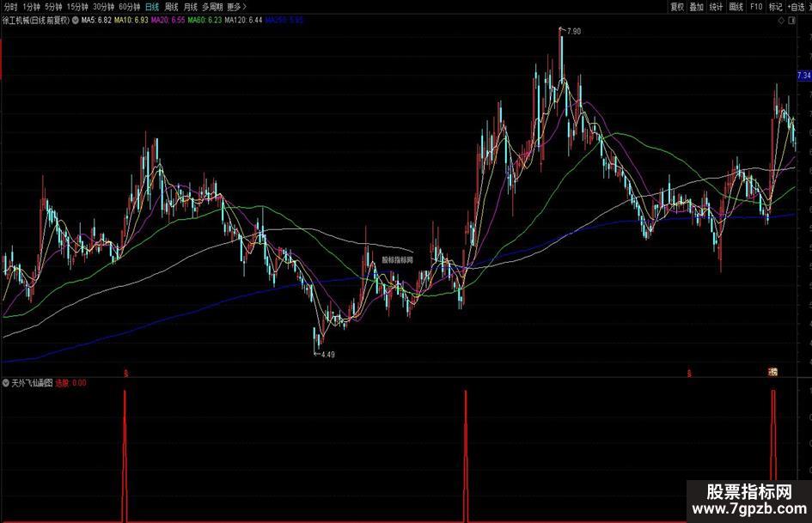Click the 选股 0.00 indicator value
812x523 pixels.
71,383
